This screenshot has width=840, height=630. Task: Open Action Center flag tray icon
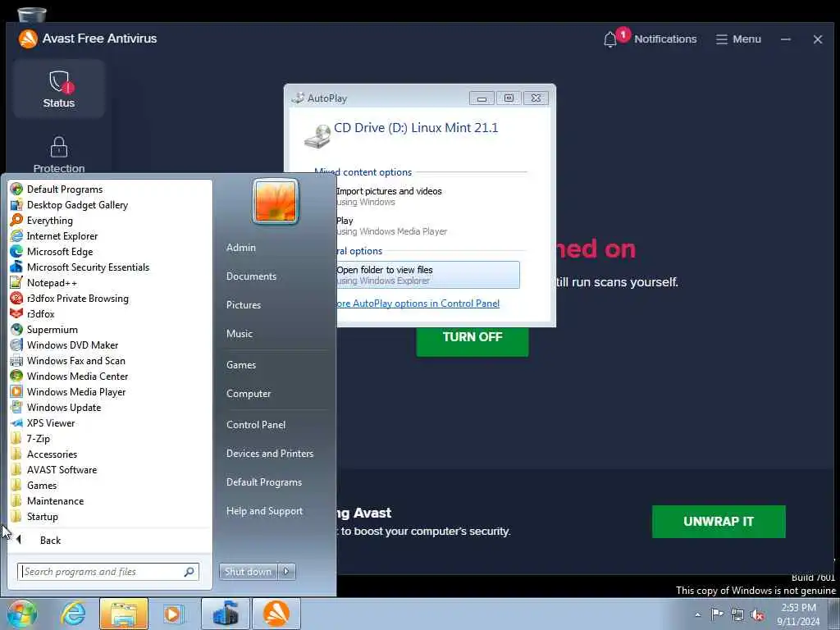click(x=716, y=614)
